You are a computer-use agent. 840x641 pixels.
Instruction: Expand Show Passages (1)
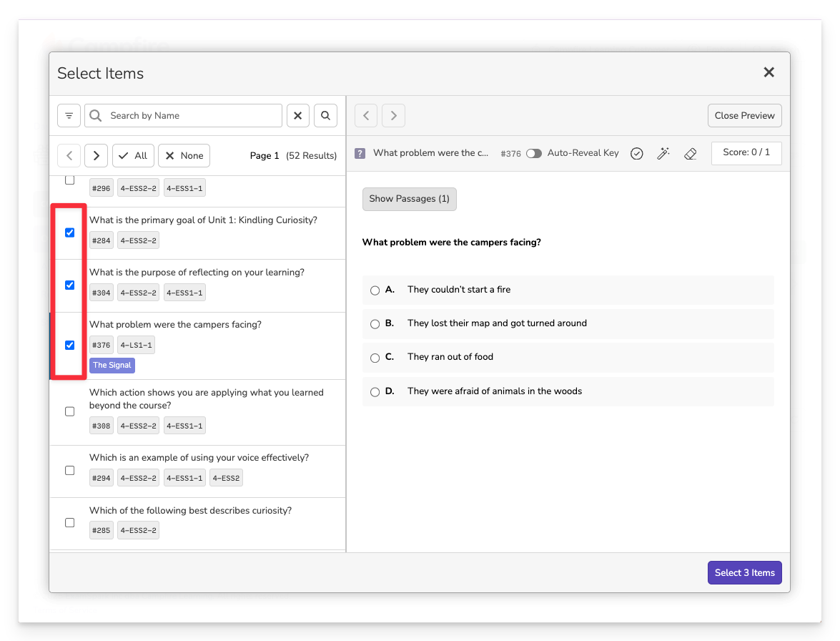tap(409, 199)
